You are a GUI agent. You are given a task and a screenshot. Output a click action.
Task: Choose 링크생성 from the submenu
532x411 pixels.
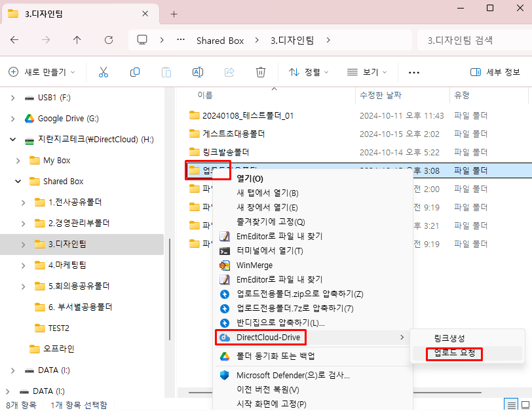[449, 338]
